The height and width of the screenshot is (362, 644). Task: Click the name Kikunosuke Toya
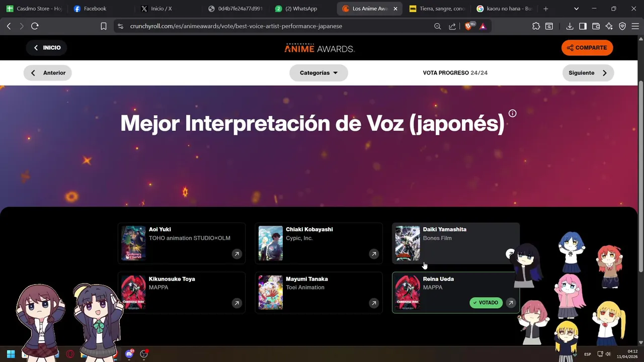tap(172, 279)
